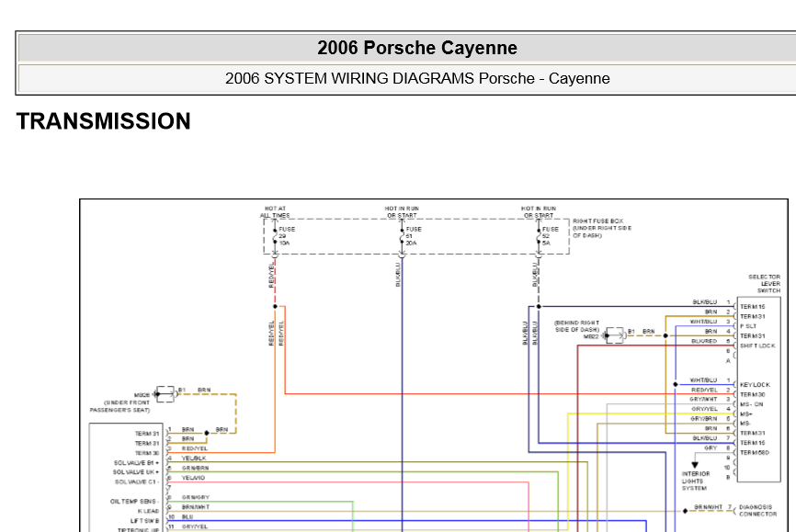Click the 'KEYLOCK' pin label
Screen dimensions: 796x532
(755, 385)
